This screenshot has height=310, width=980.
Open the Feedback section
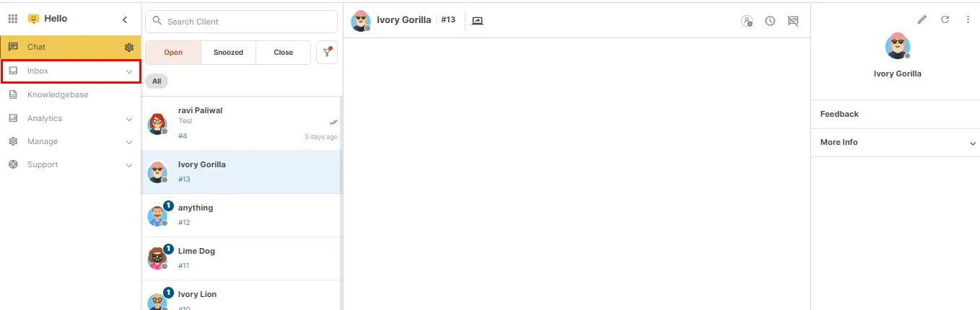[895, 114]
